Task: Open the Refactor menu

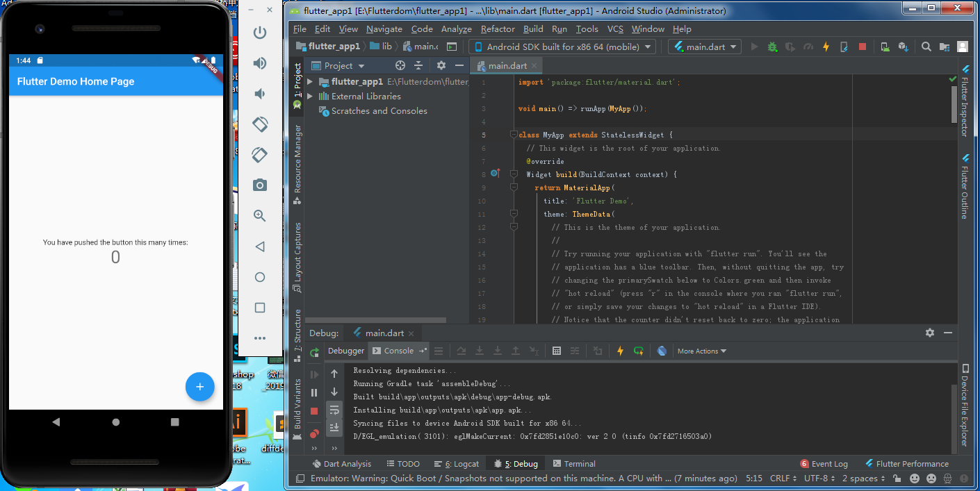Action: (498, 29)
